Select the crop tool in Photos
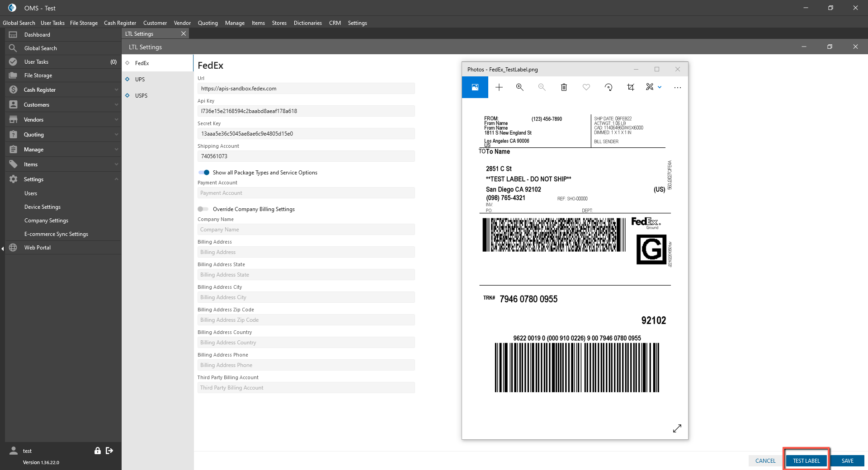Screen dimensions: 868x470 pos(631,87)
